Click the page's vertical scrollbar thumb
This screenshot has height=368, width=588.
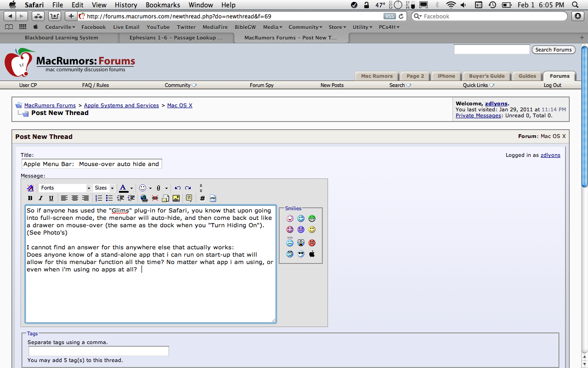584,117
